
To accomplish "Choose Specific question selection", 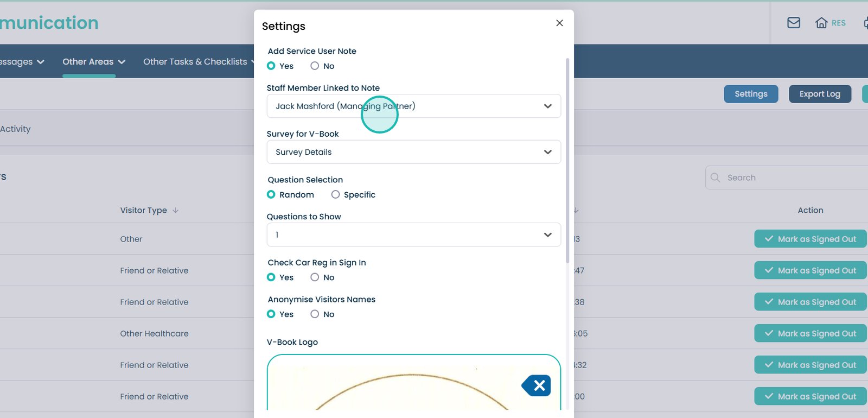I will coord(336,195).
